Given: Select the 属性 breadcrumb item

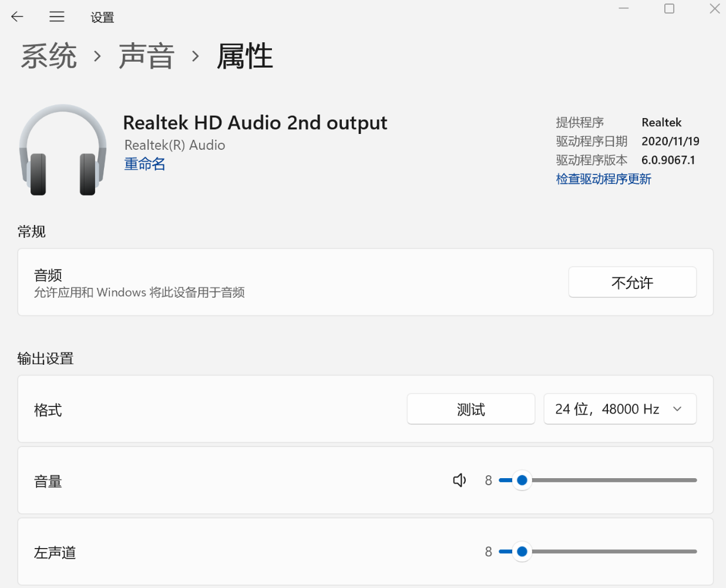Looking at the screenshot, I should click(245, 56).
